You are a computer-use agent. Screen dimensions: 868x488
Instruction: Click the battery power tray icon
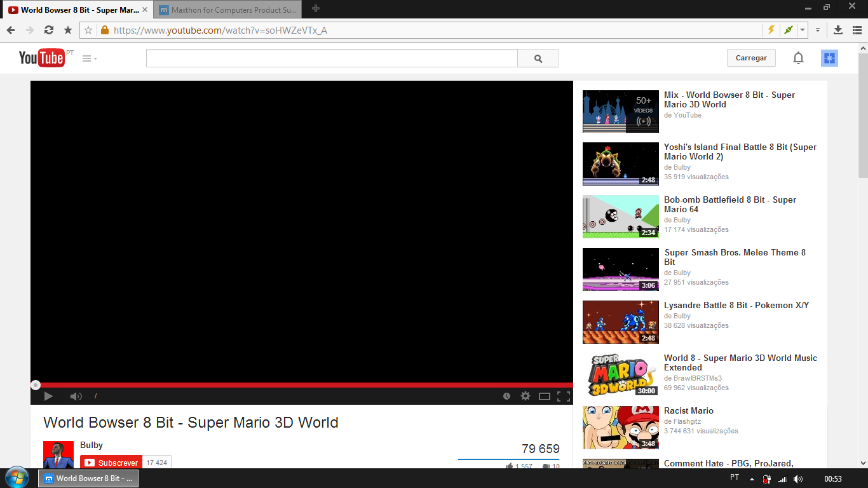point(767,478)
